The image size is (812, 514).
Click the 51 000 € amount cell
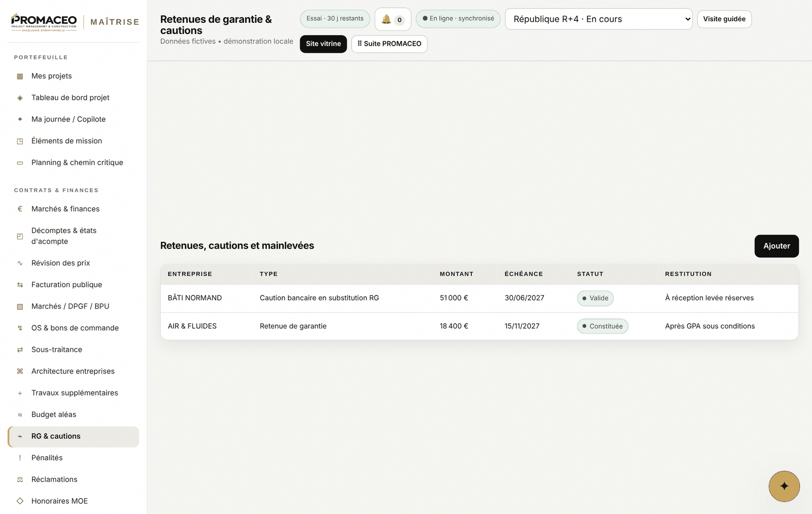[x=454, y=298]
